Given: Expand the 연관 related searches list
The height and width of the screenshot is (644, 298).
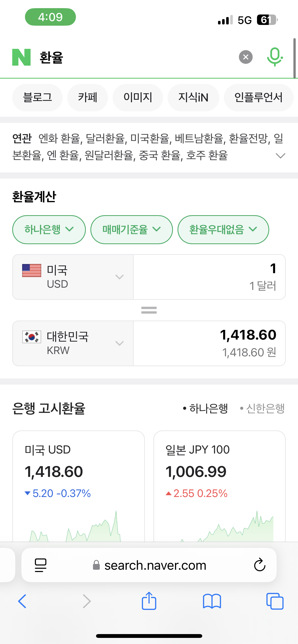Looking at the screenshot, I should [x=280, y=155].
